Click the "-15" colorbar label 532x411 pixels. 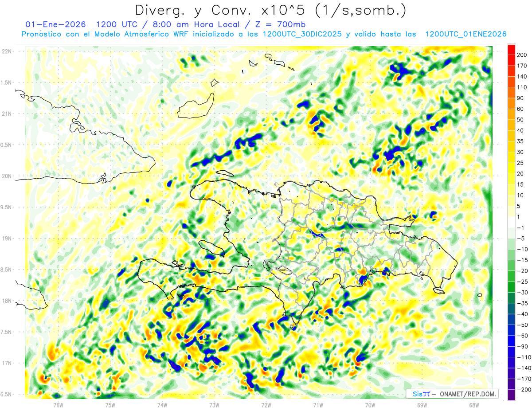coord(523,260)
